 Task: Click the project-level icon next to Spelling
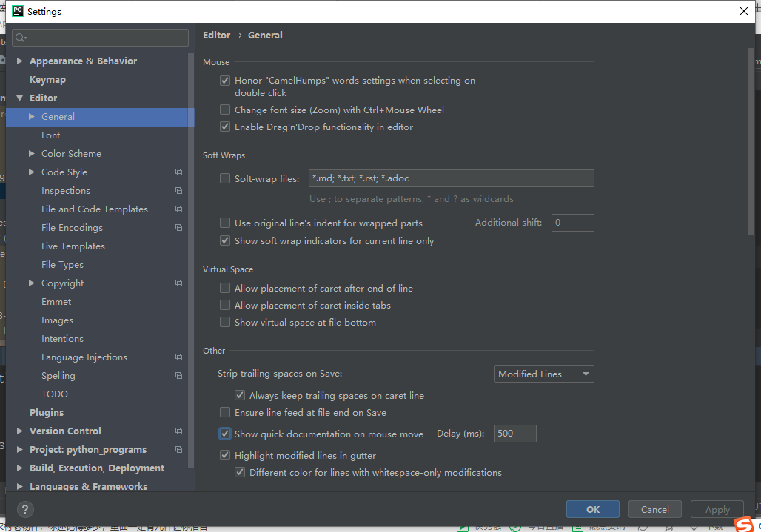[178, 375]
